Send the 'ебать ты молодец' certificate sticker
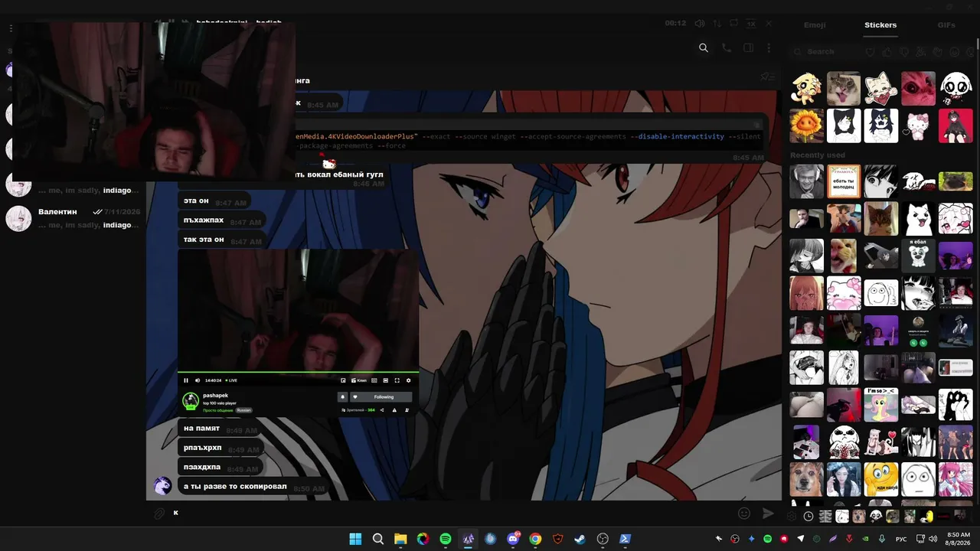Screen dimensions: 980x551 click(x=844, y=181)
